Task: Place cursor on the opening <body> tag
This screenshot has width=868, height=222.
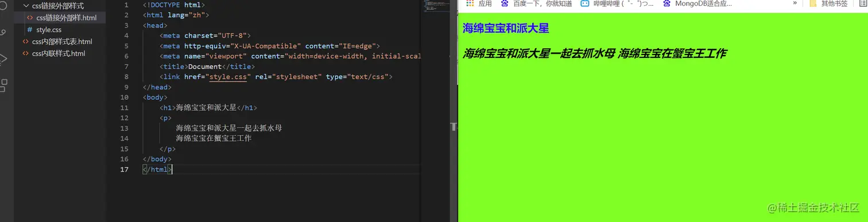Action: (155, 98)
